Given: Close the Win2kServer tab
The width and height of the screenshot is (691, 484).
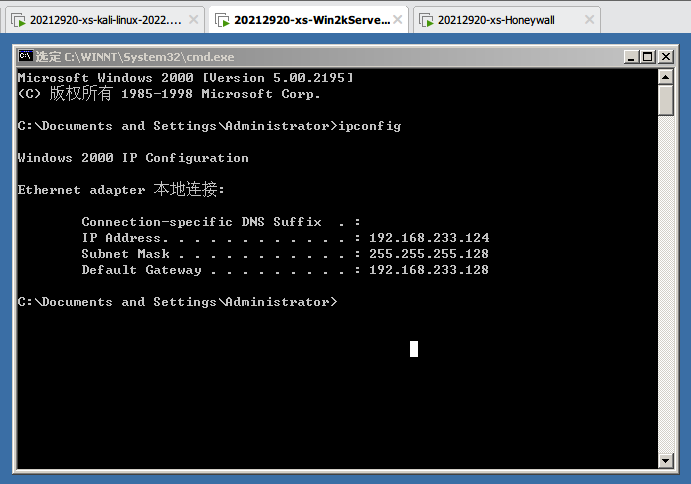Looking at the screenshot, I should 398,19.
